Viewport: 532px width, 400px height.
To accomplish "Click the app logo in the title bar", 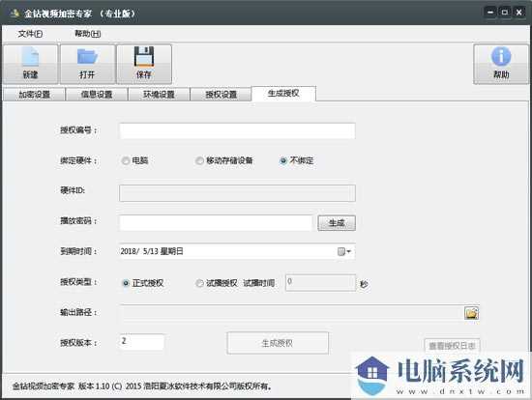I will click(x=15, y=14).
